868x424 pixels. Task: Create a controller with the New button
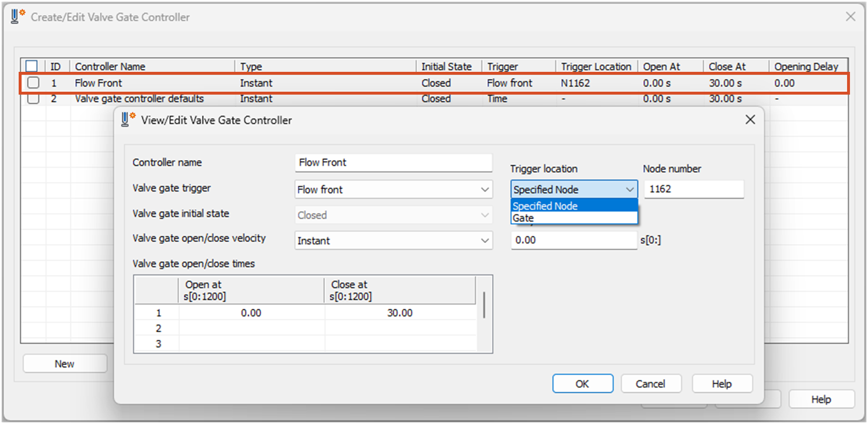pos(64,363)
